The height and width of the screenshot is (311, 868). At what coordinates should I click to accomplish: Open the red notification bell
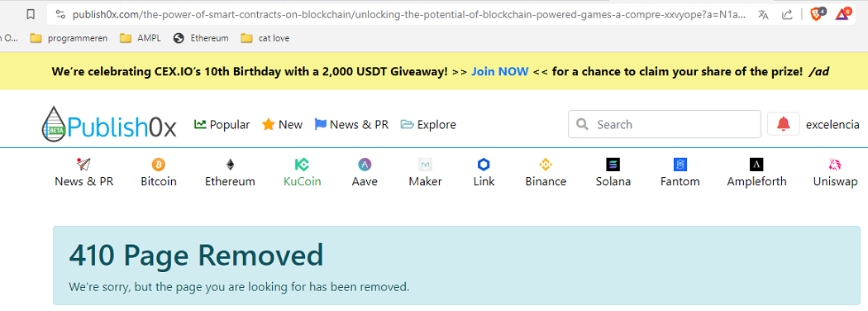coord(784,124)
